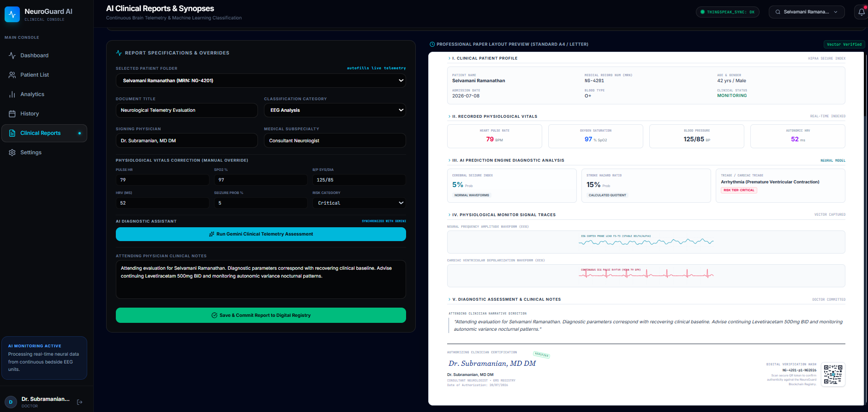Click the SpO2 % input field

261,180
